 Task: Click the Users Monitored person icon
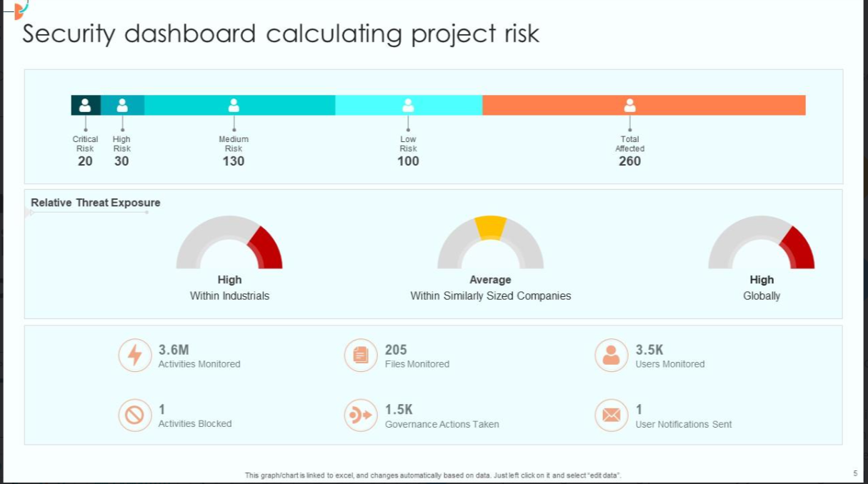pyautogui.click(x=612, y=356)
